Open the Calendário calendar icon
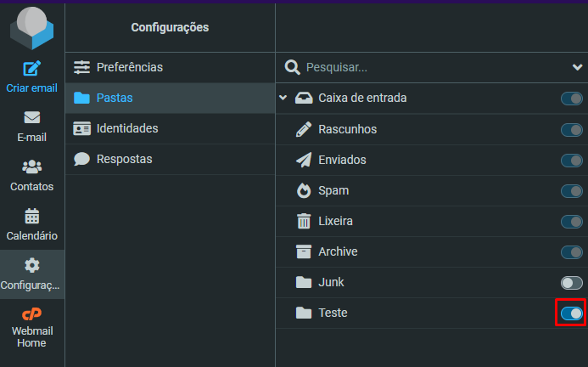 (32, 216)
